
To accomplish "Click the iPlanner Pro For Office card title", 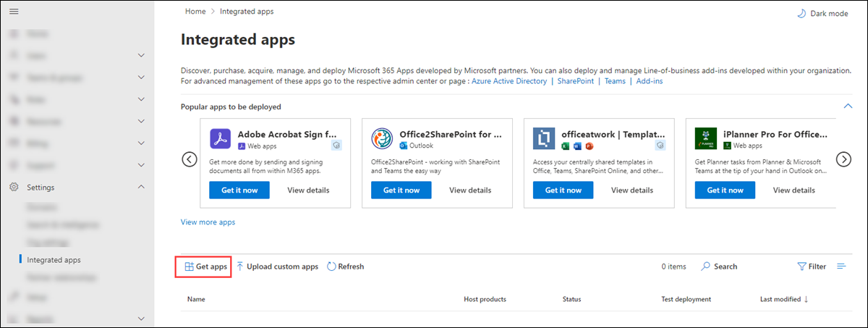I will 775,134.
